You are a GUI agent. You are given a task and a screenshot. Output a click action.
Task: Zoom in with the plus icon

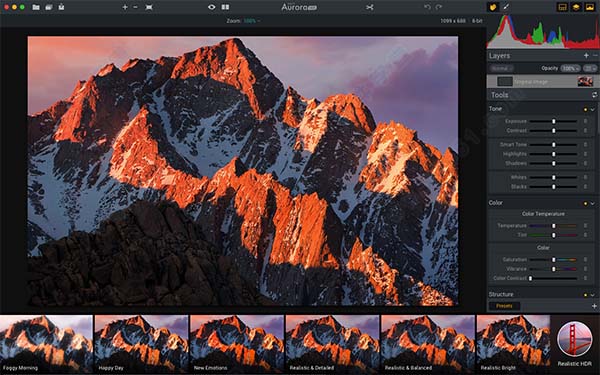coord(125,7)
